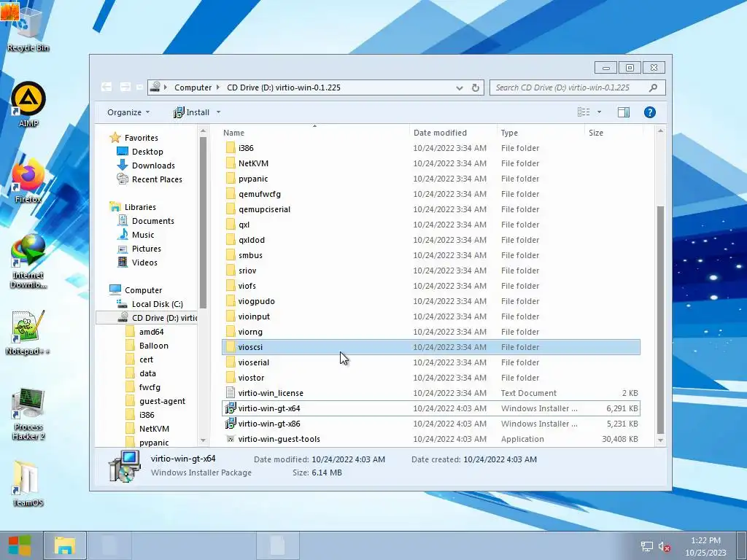747x560 pixels.
Task: Select Music library in navigation pane
Action: pyautogui.click(x=136, y=235)
